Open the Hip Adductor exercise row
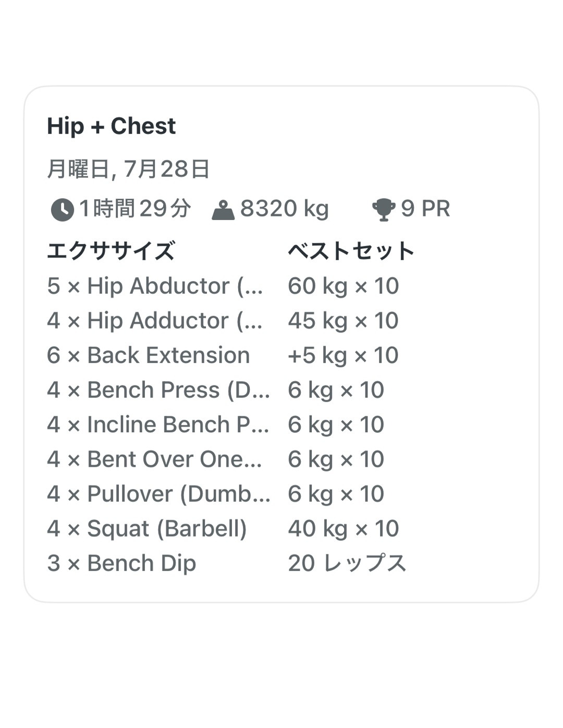 [x=155, y=321]
